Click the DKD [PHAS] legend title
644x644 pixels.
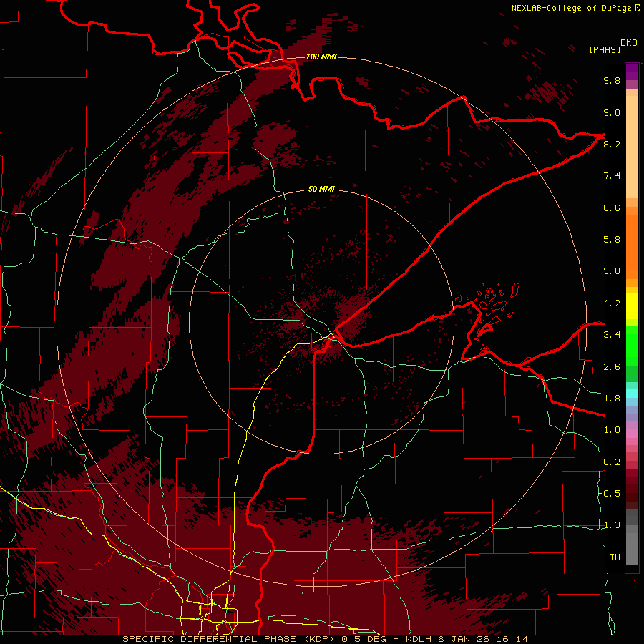tap(613, 47)
